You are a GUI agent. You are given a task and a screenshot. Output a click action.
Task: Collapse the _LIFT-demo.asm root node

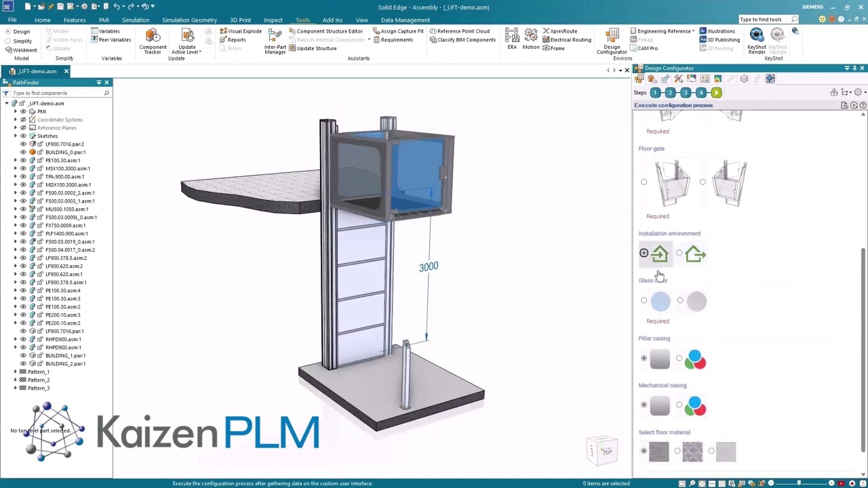[7, 104]
